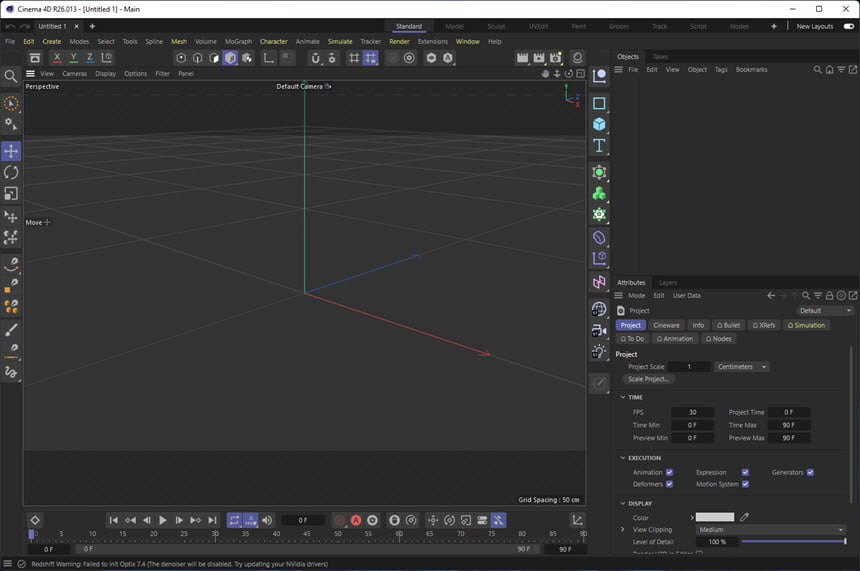Open the Centimeters unit dropdown

click(x=741, y=366)
